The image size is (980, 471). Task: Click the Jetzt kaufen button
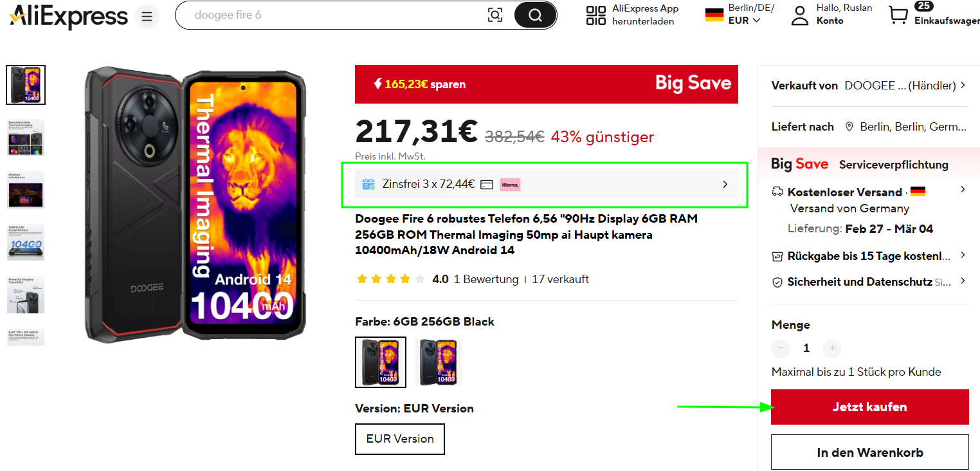point(869,407)
